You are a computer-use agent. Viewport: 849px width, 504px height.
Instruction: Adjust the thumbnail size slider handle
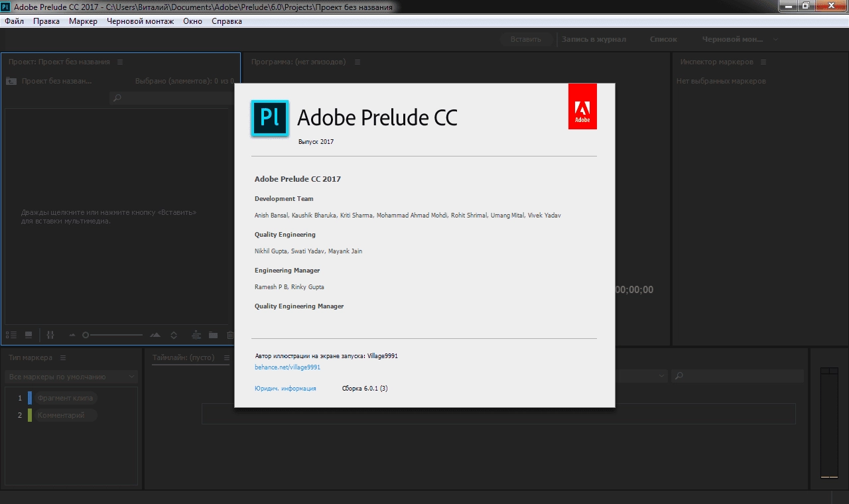(x=86, y=336)
